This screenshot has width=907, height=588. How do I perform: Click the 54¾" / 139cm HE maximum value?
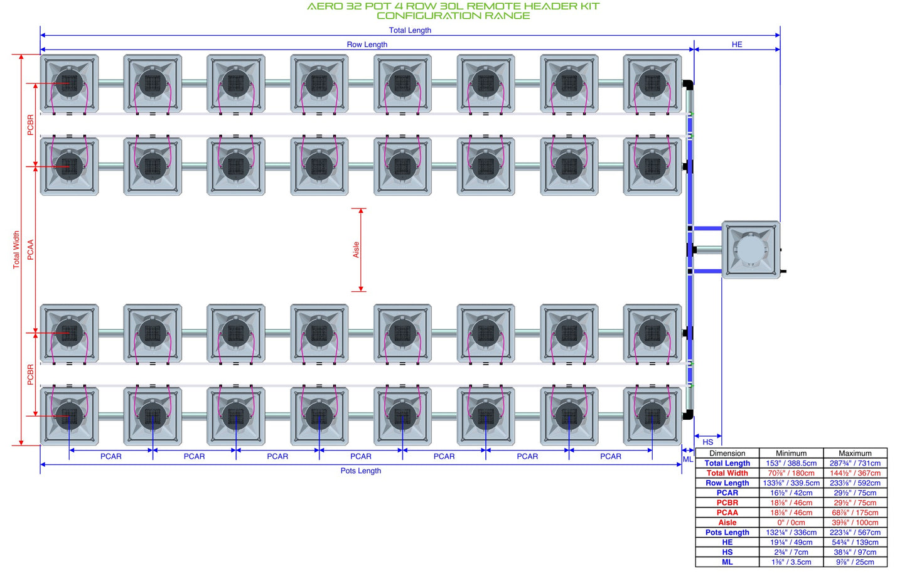click(855, 542)
